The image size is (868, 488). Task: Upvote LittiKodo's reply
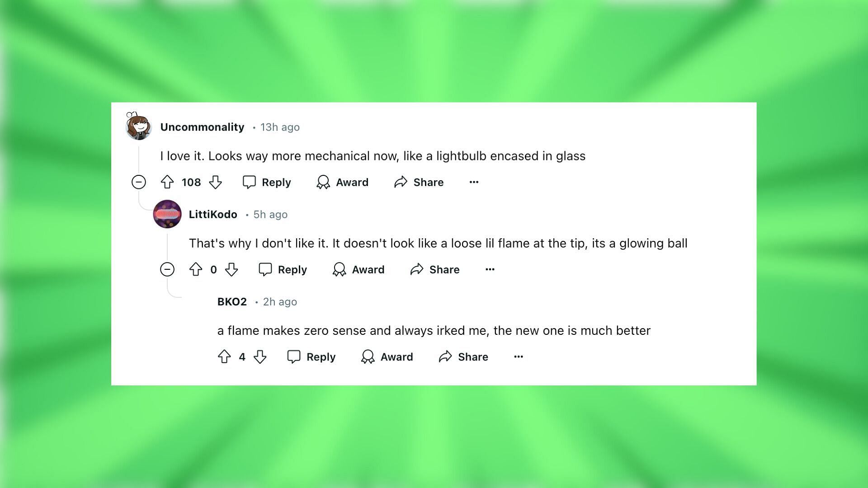click(x=196, y=270)
